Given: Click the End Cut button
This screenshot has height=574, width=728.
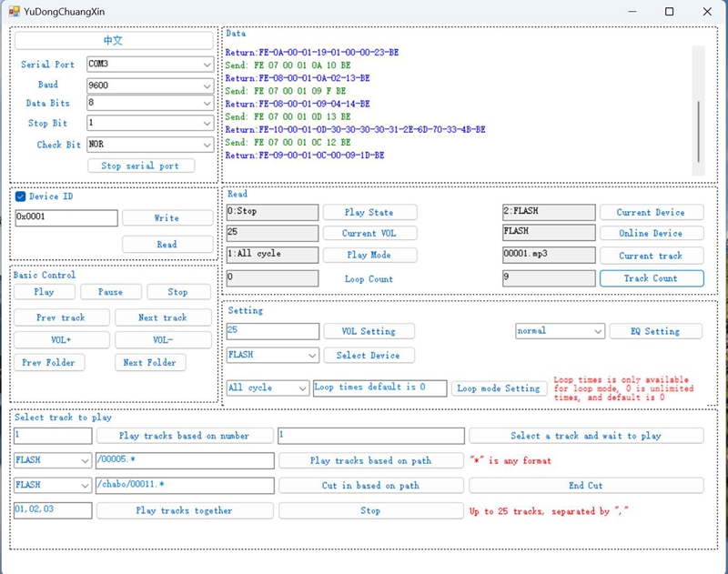Looking at the screenshot, I should point(586,486).
